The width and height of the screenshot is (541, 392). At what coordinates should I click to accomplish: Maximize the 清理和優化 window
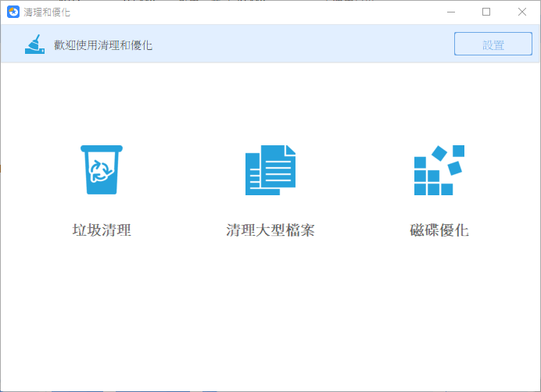(x=486, y=12)
